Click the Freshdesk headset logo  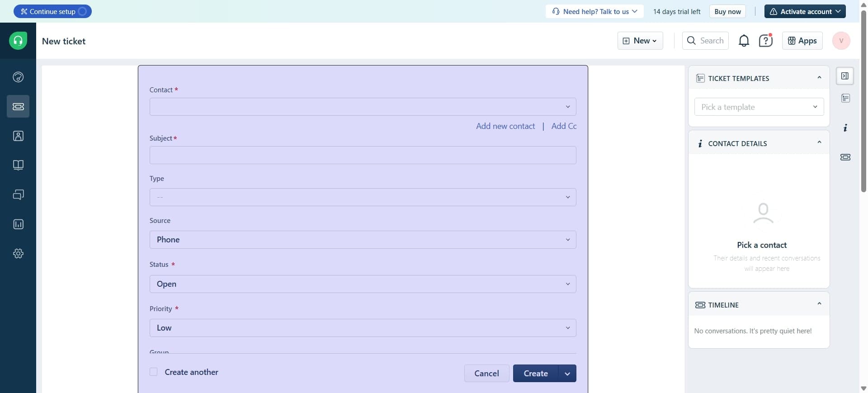[x=18, y=41]
